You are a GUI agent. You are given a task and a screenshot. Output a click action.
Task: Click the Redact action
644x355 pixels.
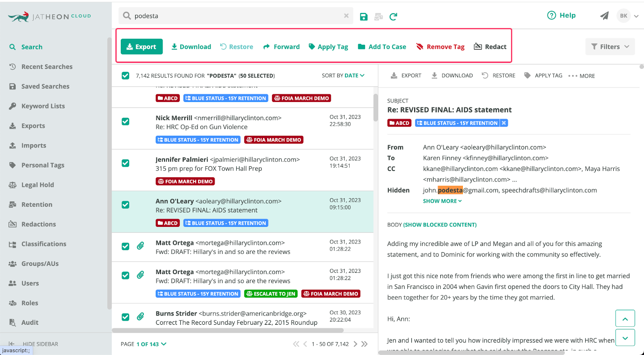tap(490, 47)
